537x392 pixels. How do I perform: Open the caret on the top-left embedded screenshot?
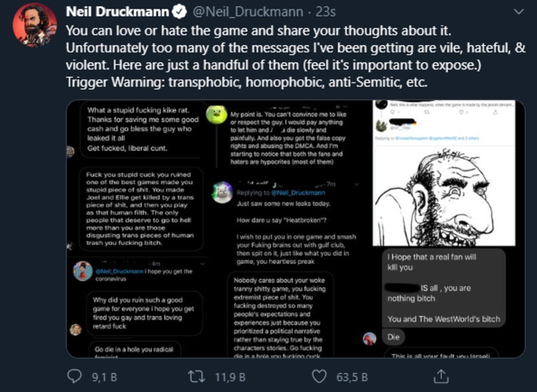click(203, 264)
